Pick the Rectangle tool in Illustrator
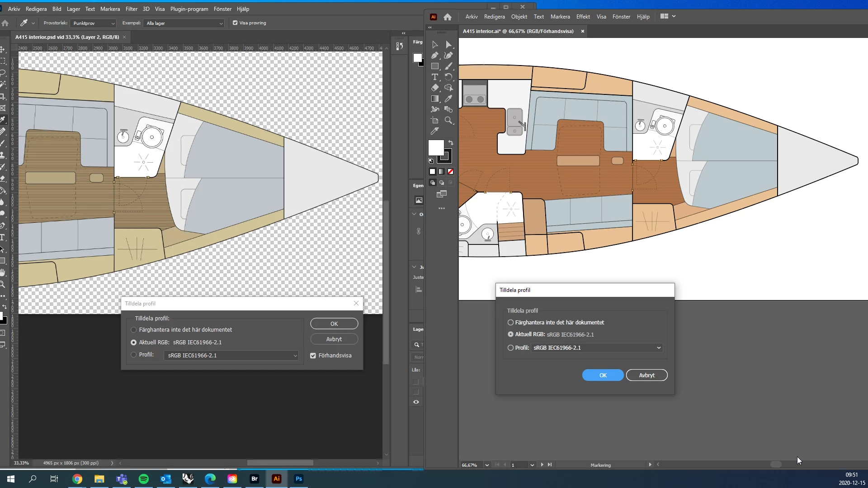The image size is (868, 488). 434,66
